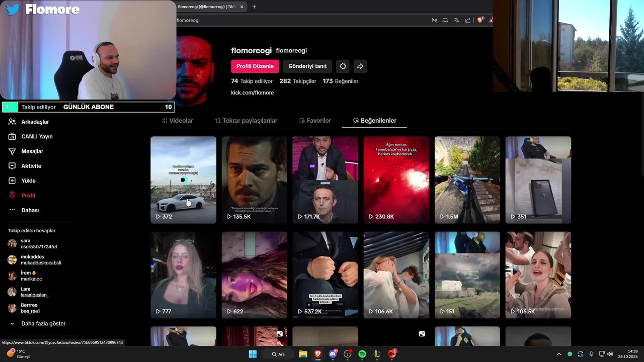The width and height of the screenshot is (644, 362).
Task: Open Discord from the taskbar
Action: click(333, 354)
